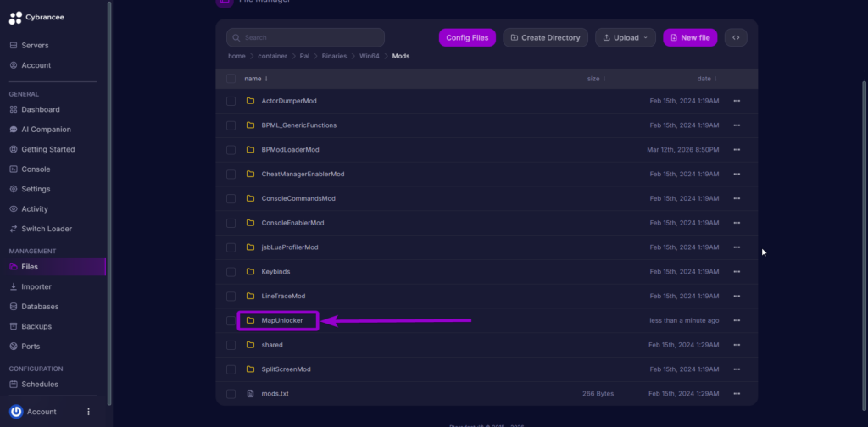Tick the checkbox next to MapUnlocker

click(x=231, y=320)
